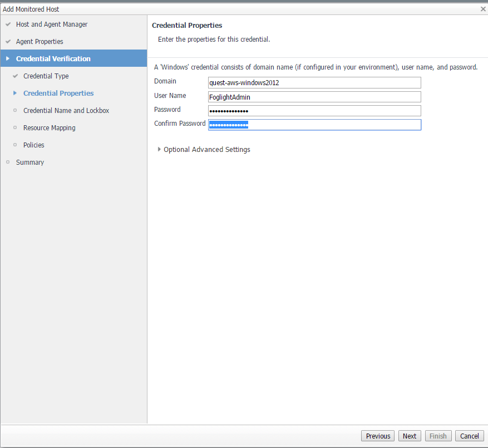Close the Add Monitored Host dialog

(x=482, y=9)
